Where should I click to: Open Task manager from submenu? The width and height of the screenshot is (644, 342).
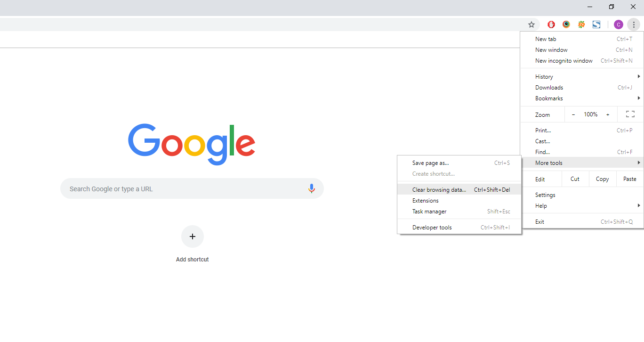[459, 211]
